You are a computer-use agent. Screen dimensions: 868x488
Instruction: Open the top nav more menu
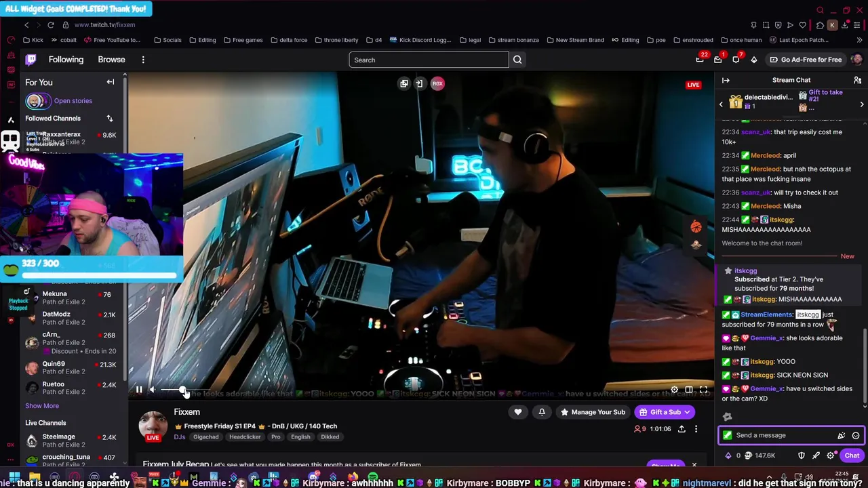pyautogui.click(x=143, y=60)
